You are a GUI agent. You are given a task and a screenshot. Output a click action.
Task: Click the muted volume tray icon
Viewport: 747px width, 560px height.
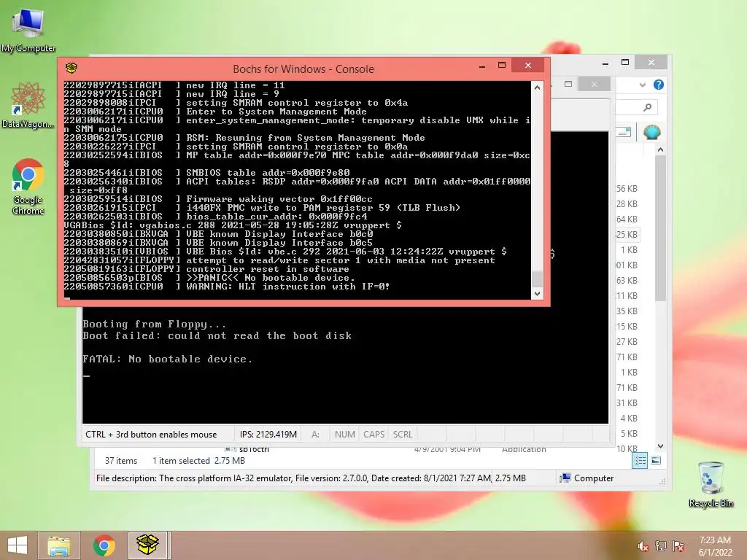coord(643,546)
